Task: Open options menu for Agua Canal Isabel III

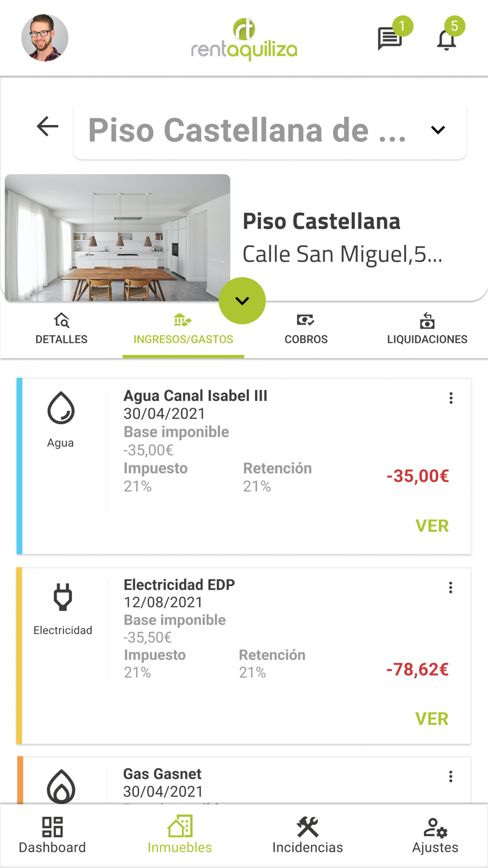Action: 451,398
